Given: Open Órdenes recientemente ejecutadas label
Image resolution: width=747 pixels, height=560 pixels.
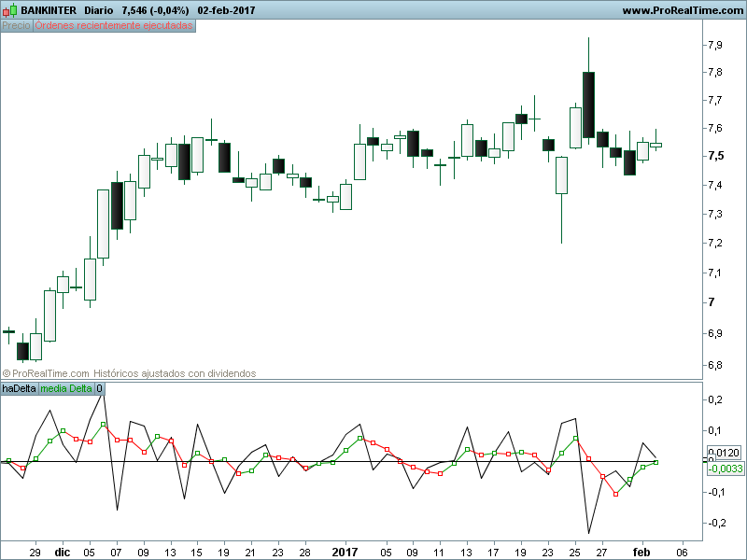Looking at the screenshot, I should point(114,26).
